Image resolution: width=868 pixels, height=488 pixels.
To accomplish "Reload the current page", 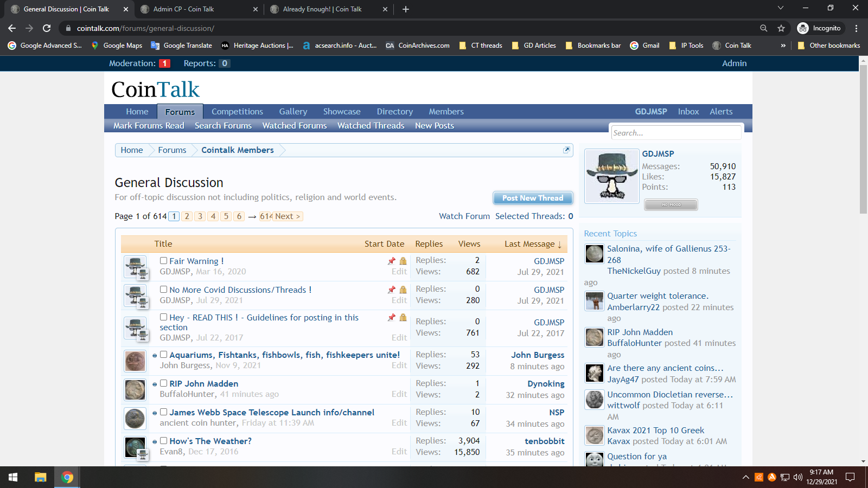I will (x=47, y=28).
